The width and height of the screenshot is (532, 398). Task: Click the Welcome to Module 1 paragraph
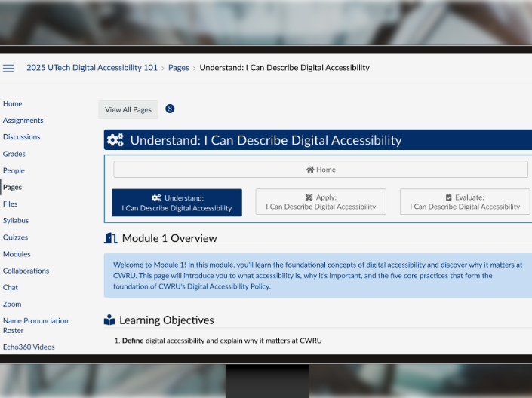click(318, 275)
